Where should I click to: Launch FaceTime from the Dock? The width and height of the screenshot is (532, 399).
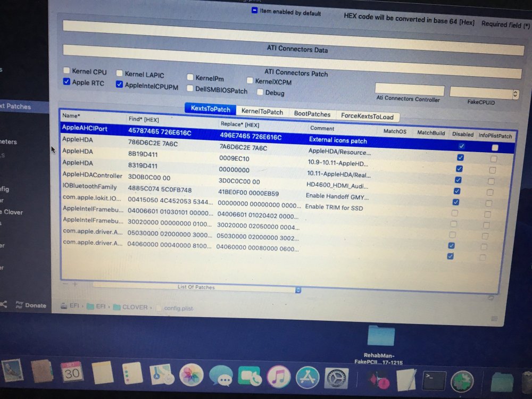click(250, 377)
